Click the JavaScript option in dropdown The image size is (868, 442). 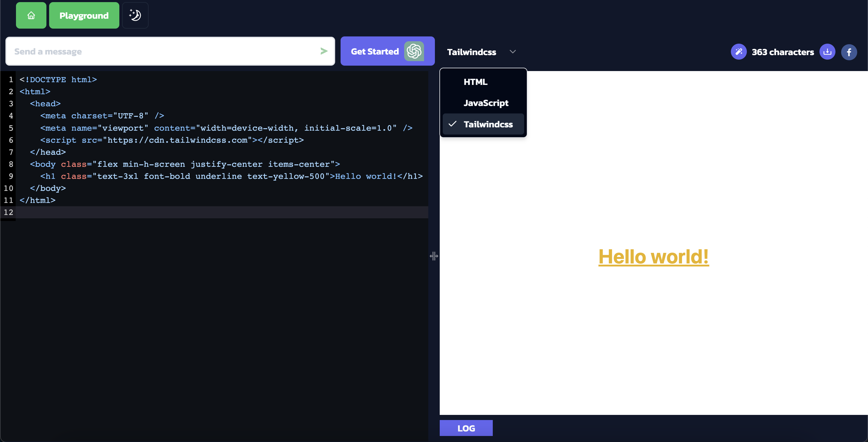(486, 103)
